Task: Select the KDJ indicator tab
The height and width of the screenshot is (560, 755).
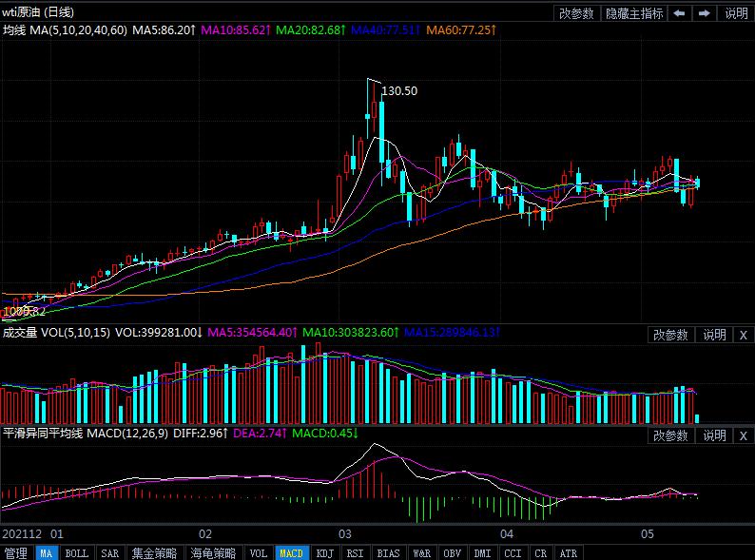Action: tap(324, 552)
